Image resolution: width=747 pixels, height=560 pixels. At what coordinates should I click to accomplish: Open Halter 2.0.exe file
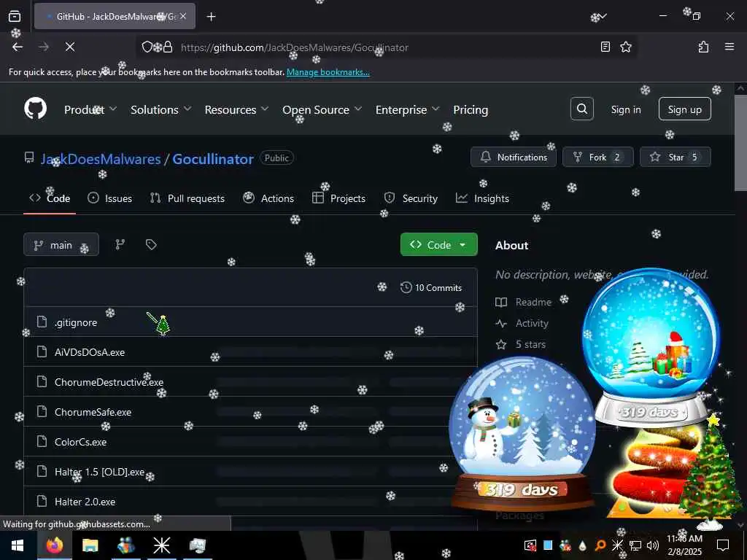click(x=85, y=502)
